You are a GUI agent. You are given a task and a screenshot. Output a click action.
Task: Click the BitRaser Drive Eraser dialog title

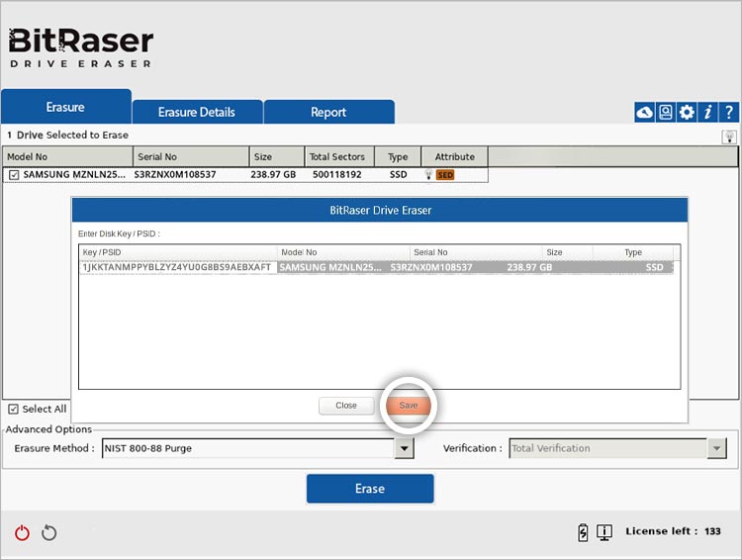pos(381,210)
